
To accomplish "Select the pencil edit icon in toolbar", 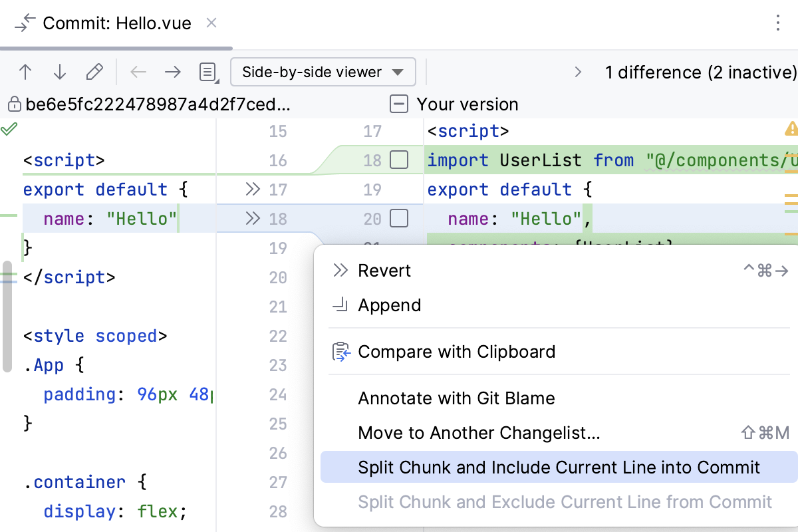I will tap(94, 72).
